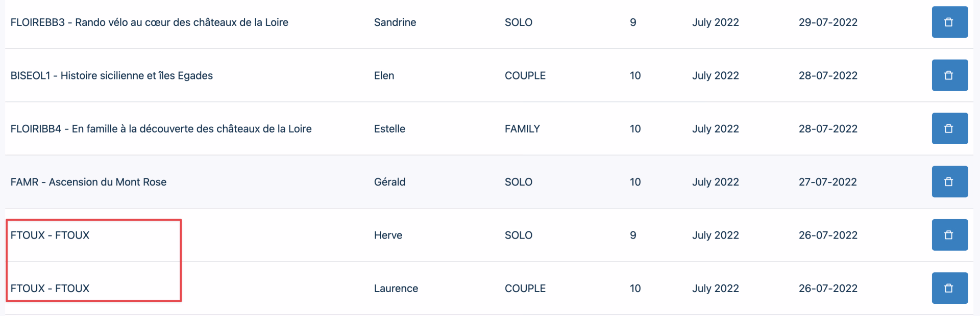Click BISEOL1 Histoire sicilienne title text
980x316 pixels.
(x=111, y=75)
